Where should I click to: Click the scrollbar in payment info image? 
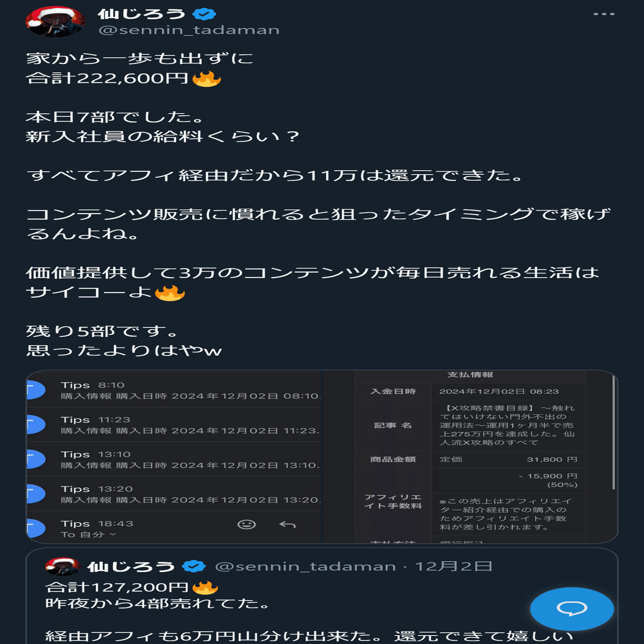coord(614,432)
